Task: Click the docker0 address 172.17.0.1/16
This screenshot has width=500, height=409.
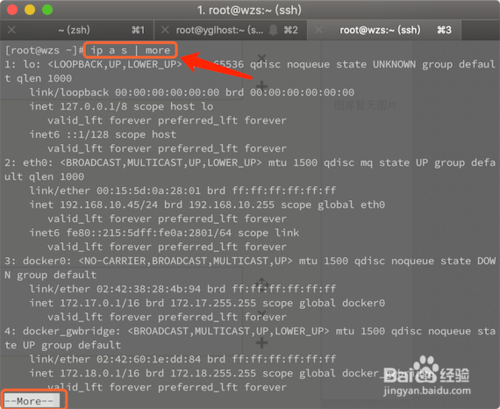Action: coord(99,303)
